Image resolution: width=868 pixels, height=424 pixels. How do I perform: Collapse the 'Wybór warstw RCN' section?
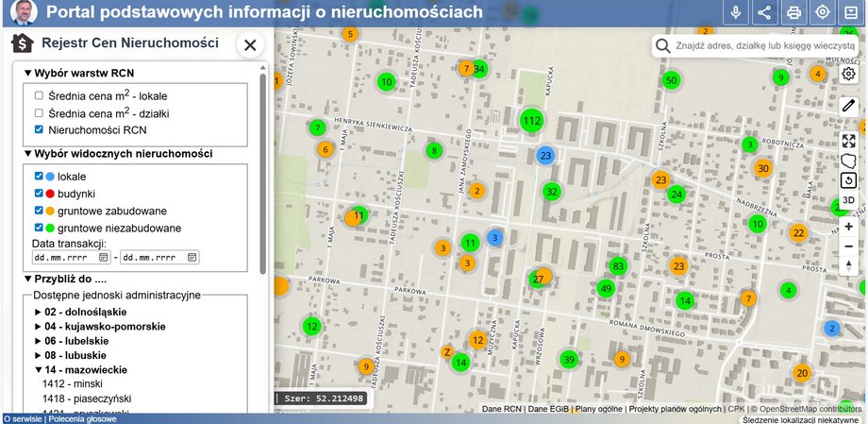28,73
